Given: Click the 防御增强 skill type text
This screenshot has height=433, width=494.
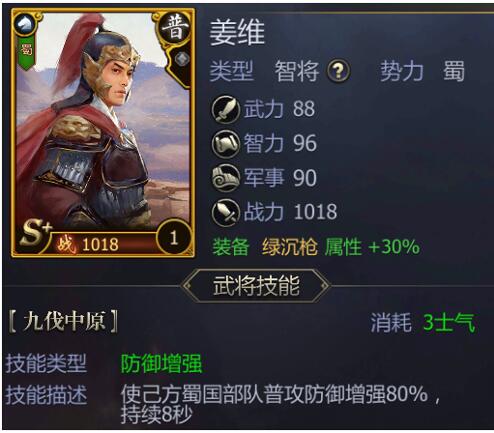Looking at the screenshot, I should click(161, 363).
